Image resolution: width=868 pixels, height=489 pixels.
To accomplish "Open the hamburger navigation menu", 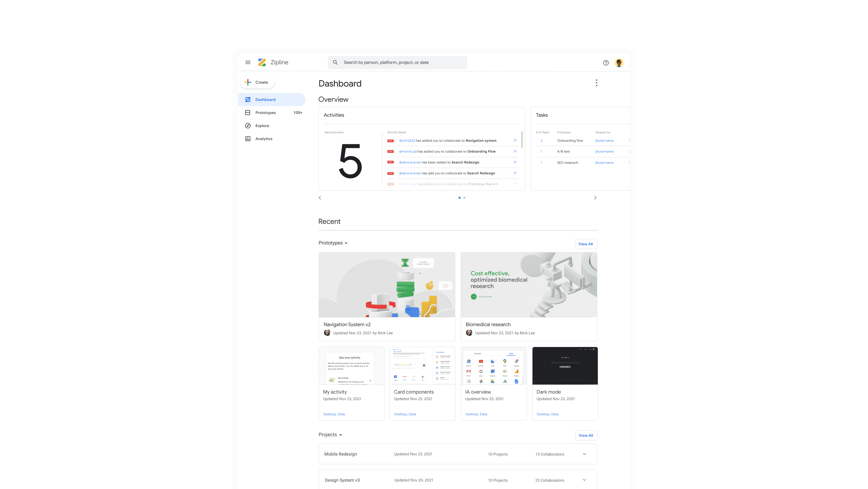I will (248, 62).
